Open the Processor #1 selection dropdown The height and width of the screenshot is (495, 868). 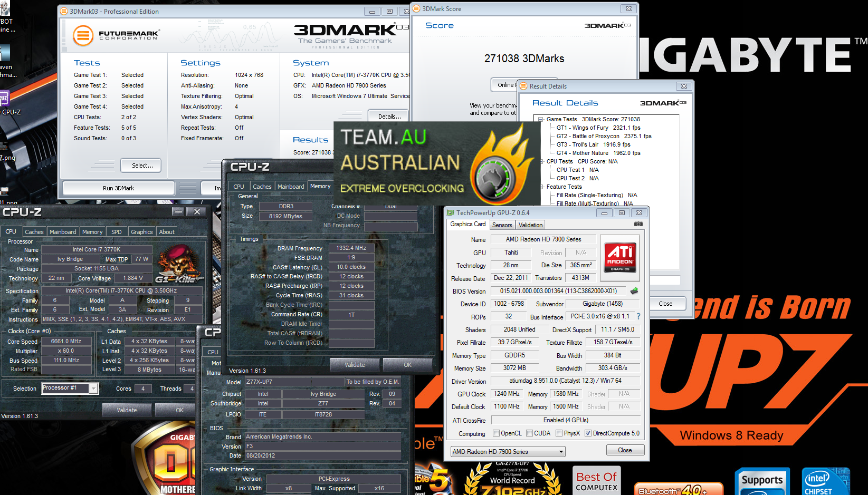coord(70,389)
